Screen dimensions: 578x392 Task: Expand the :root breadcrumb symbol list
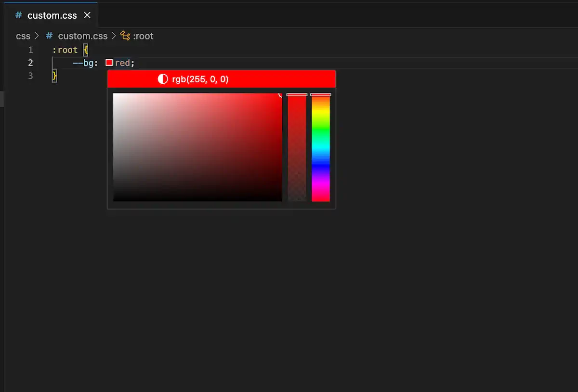click(x=143, y=36)
